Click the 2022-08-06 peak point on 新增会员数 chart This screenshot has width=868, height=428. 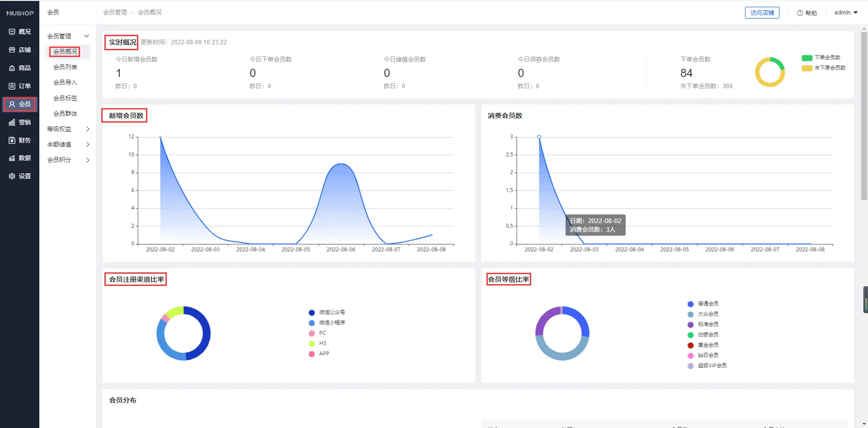(x=341, y=164)
